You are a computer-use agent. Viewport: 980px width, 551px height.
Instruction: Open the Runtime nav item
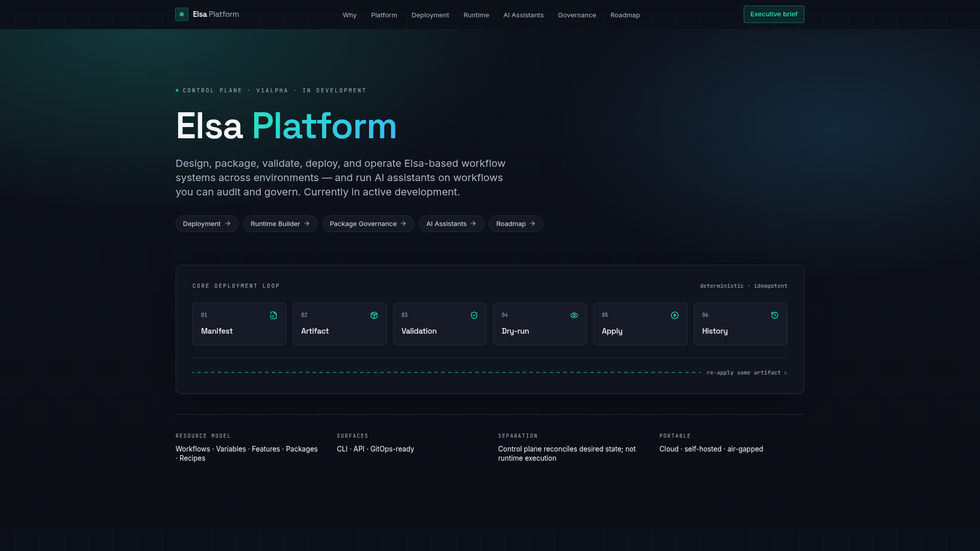tap(476, 15)
